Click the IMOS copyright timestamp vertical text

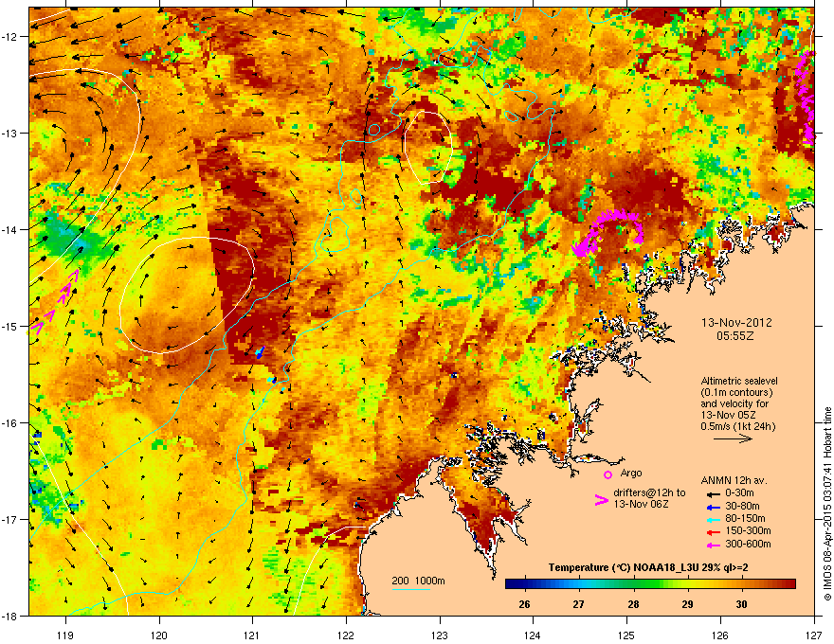pos(827,504)
